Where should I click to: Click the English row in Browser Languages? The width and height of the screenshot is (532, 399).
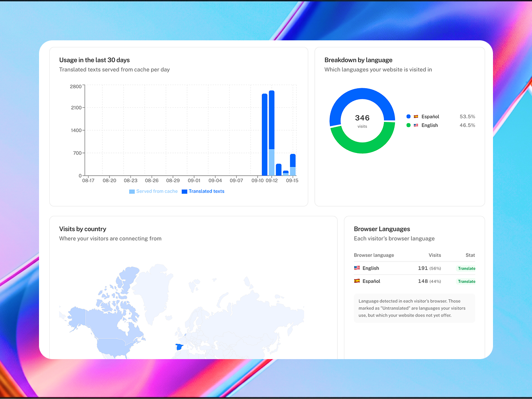[x=415, y=268]
